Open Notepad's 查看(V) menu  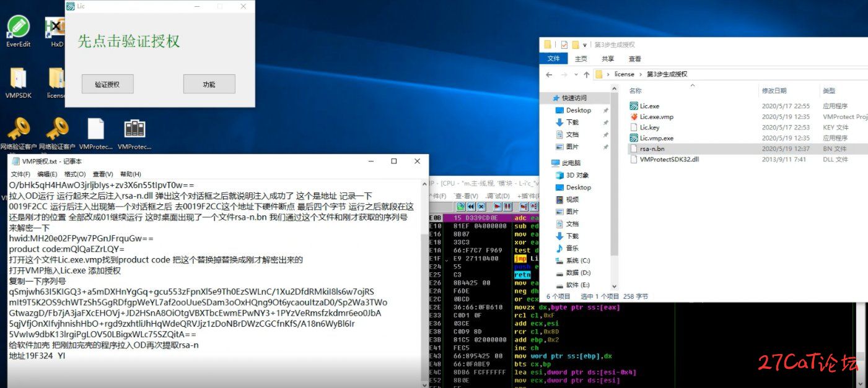(x=103, y=174)
